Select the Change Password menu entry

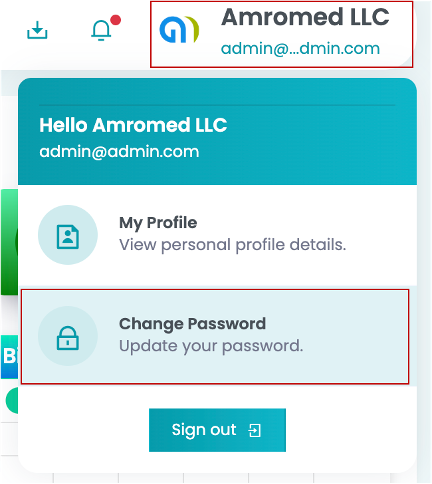(215, 337)
